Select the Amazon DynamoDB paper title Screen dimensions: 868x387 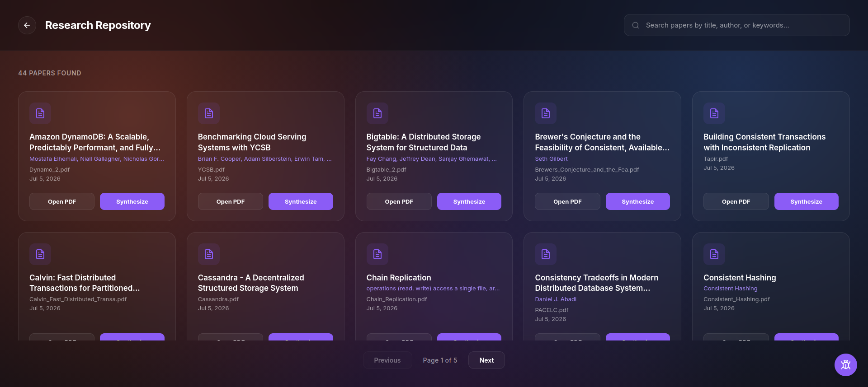click(95, 142)
